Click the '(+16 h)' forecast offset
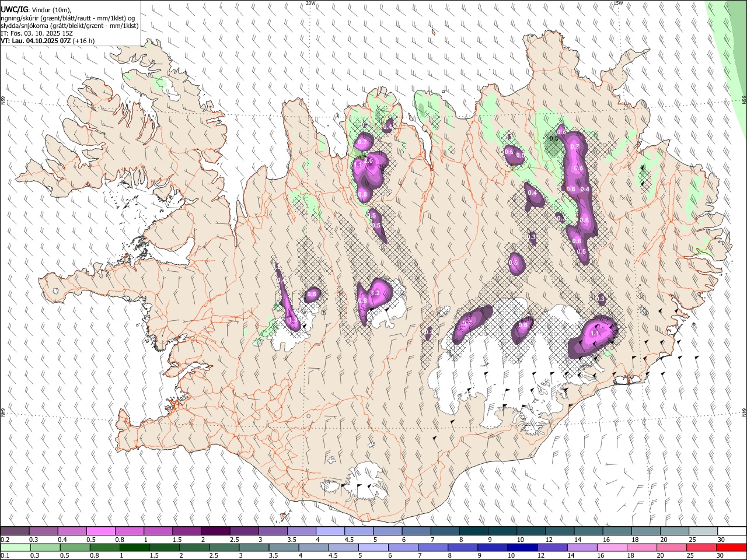The height and width of the screenshot is (560, 747). pos(84,41)
